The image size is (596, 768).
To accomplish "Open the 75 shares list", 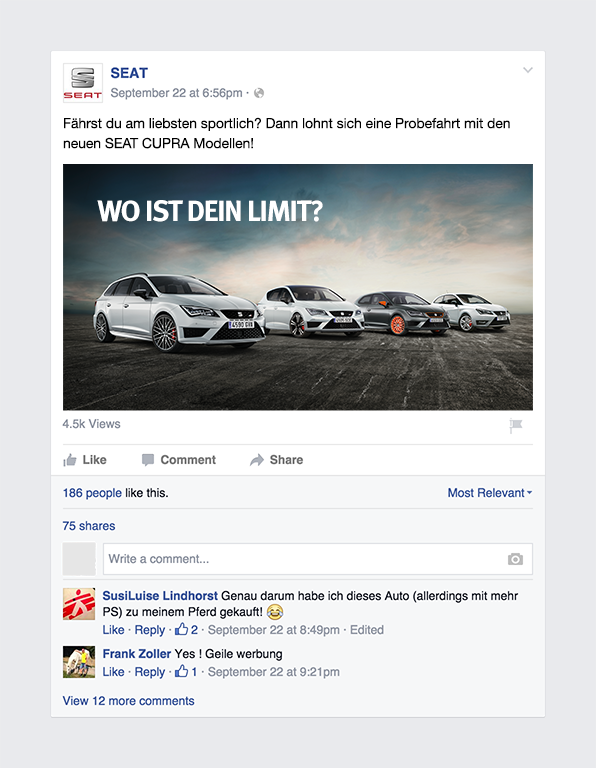I will 89,526.
